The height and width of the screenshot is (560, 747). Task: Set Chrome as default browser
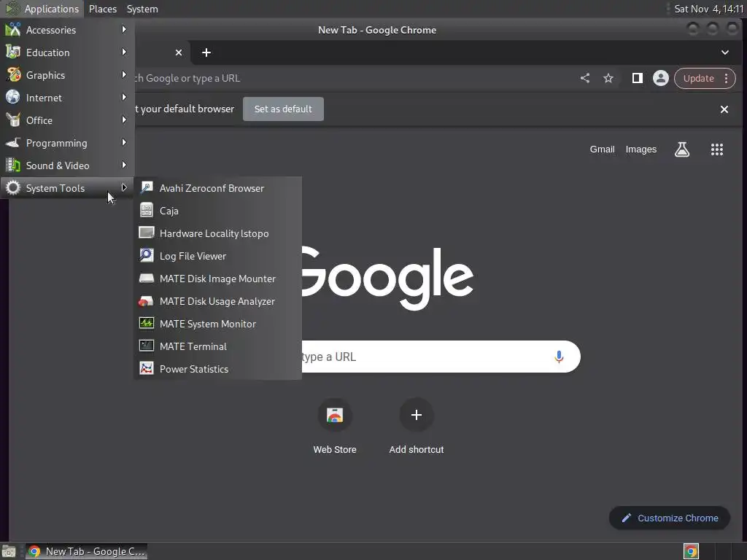point(283,109)
